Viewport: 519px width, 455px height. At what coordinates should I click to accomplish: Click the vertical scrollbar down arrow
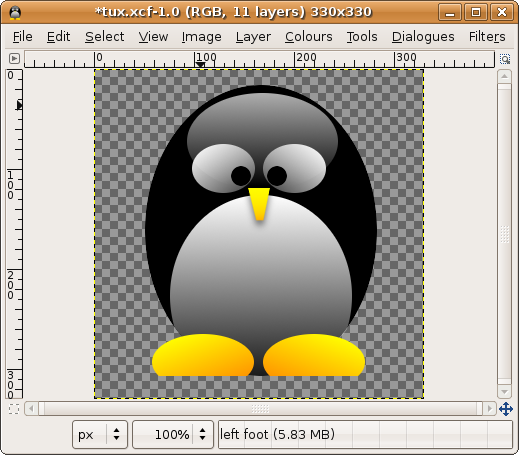pos(504,392)
